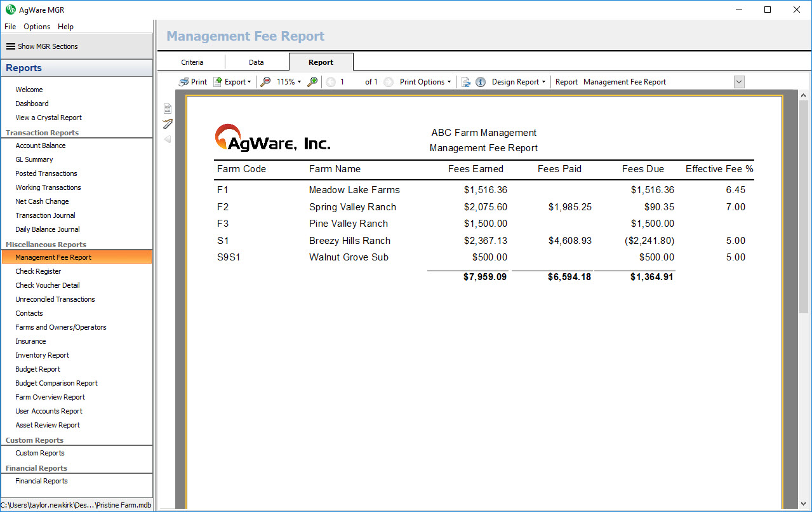Expand the Print Options dropdown
Screen dimensions: 812x512
425,82
